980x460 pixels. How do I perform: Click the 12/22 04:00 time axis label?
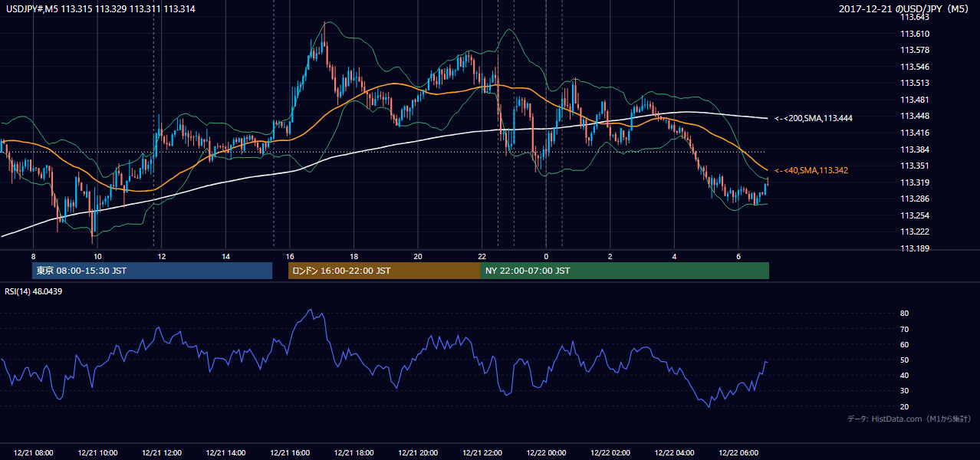tap(676, 453)
